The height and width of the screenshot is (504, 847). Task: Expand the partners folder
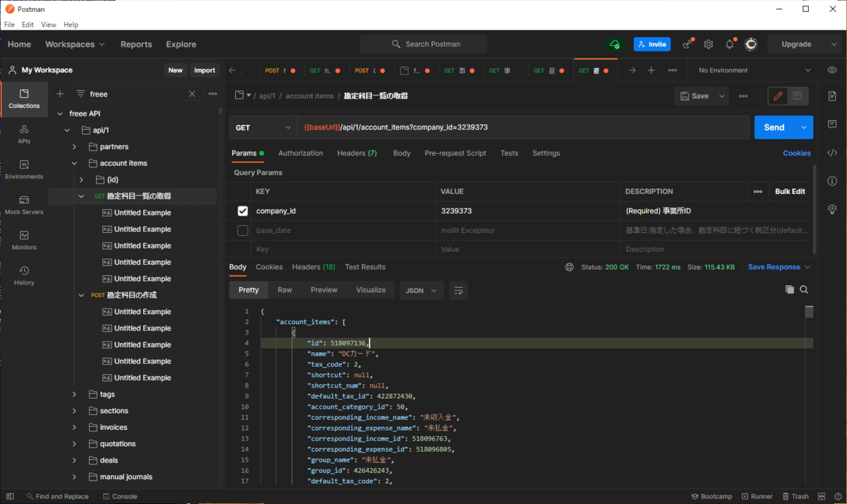tap(75, 147)
